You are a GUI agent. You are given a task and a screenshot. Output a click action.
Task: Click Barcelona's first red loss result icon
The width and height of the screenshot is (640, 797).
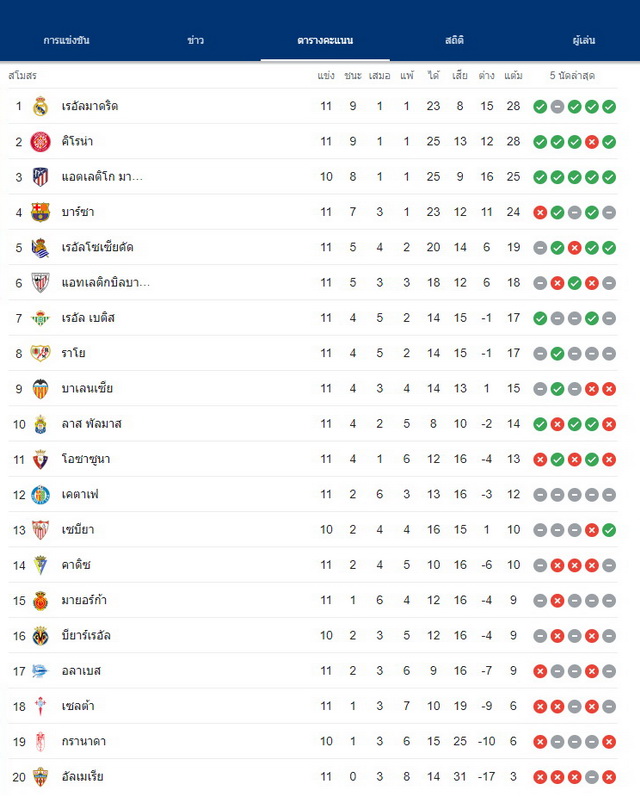[540, 212]
